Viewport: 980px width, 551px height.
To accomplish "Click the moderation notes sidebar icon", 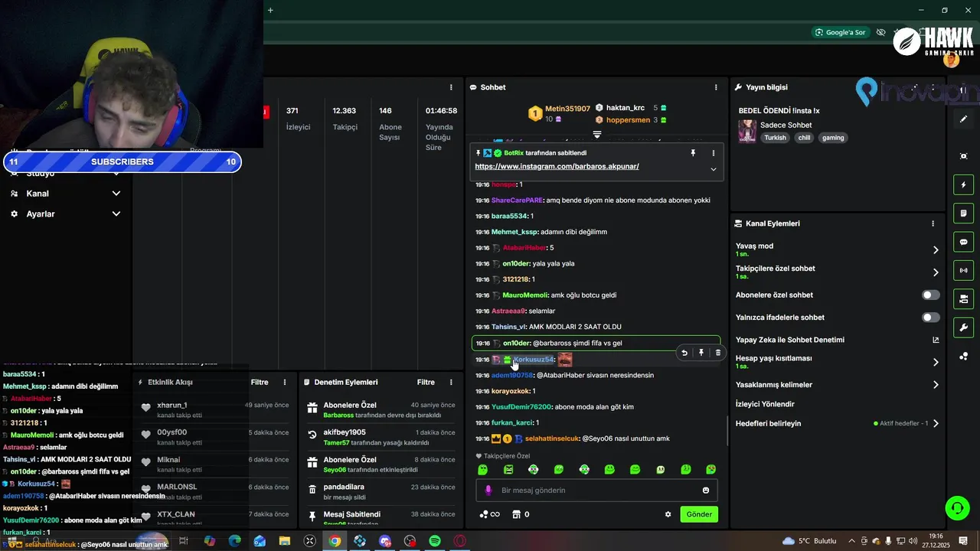I will coord(963,213).
